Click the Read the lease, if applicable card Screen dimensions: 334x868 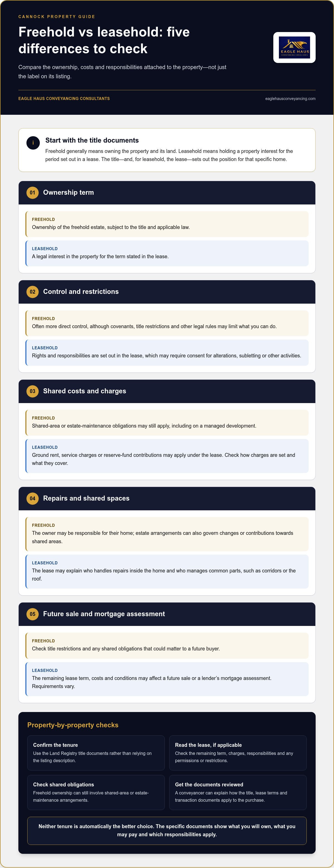click(238, 753)
